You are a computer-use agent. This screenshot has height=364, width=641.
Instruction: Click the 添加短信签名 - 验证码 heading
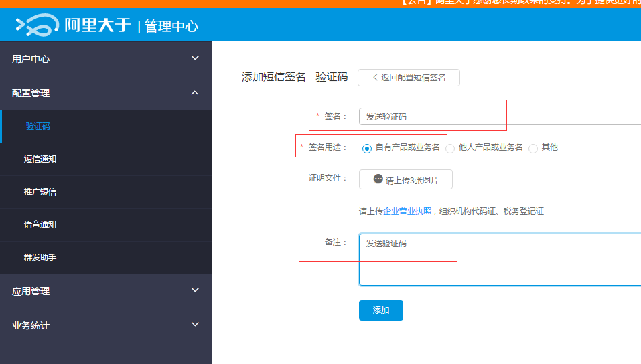click(295, 77)
